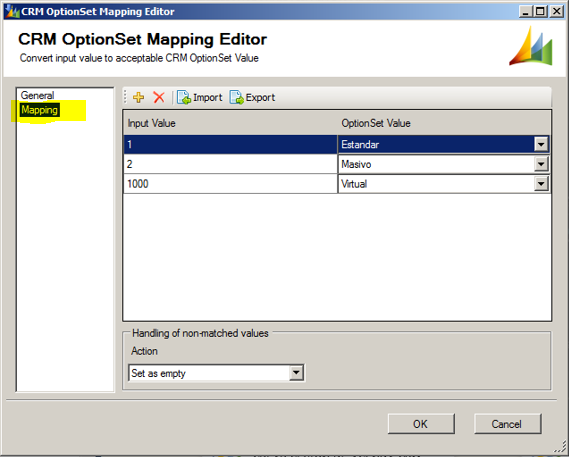
Task: Select the Mapping page in left panel
Action: 39,110
